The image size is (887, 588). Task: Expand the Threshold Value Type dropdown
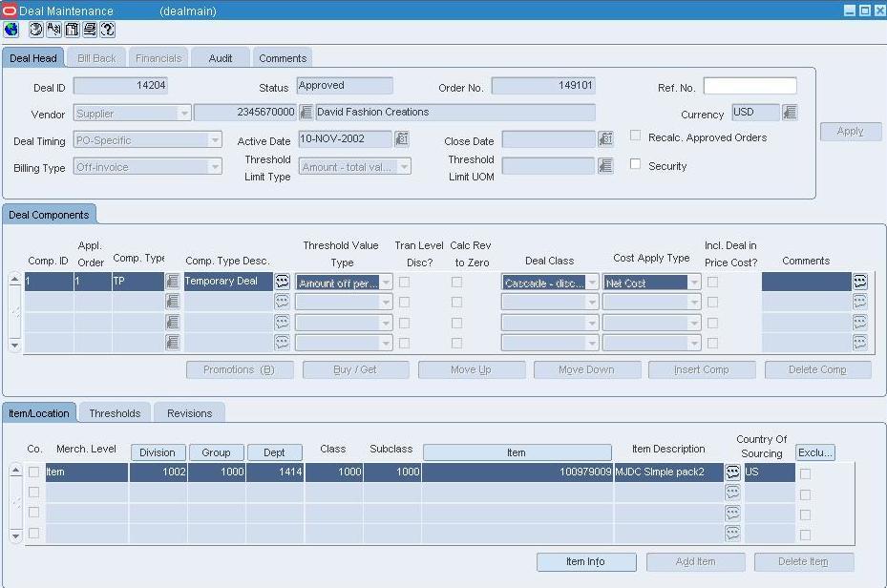(x=386, y=283)
